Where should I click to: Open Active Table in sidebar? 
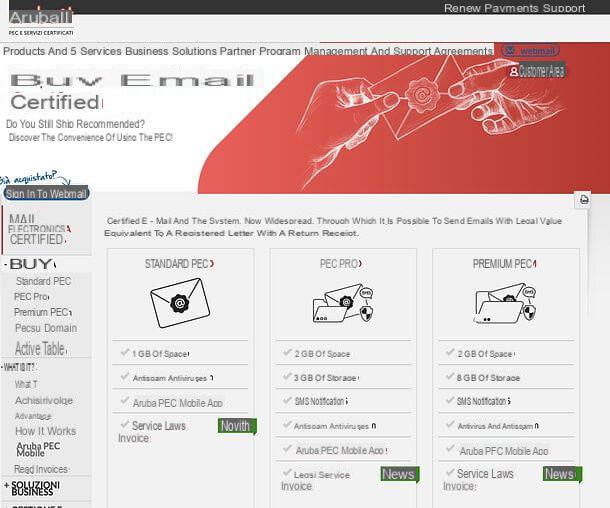pos(41,349)
